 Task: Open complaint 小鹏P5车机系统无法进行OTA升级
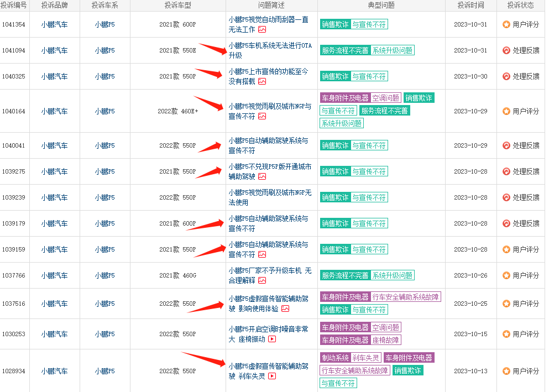point(270,50)
